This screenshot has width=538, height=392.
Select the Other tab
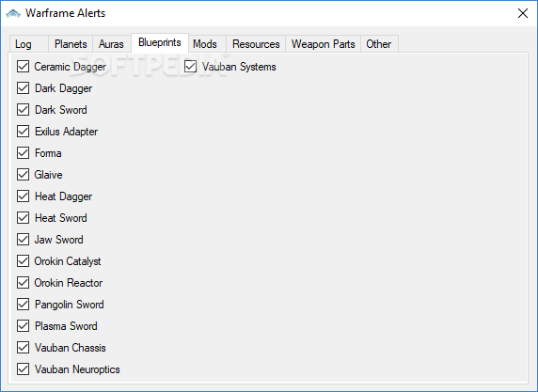(x=379, y=44)
